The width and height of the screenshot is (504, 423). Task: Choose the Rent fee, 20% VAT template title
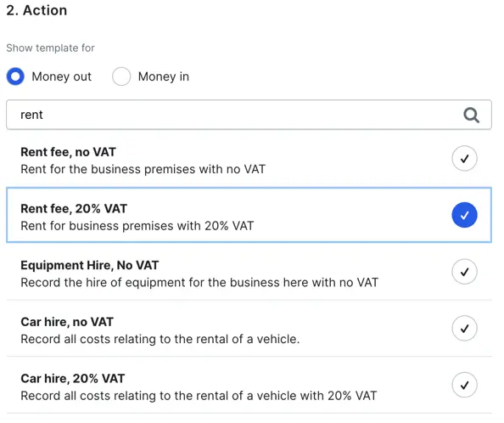coord(74,208)
